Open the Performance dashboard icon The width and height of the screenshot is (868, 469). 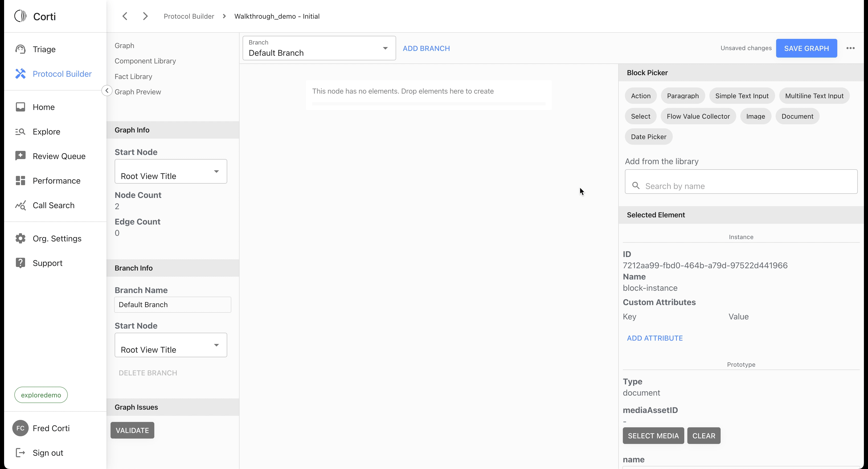point(20,181)
